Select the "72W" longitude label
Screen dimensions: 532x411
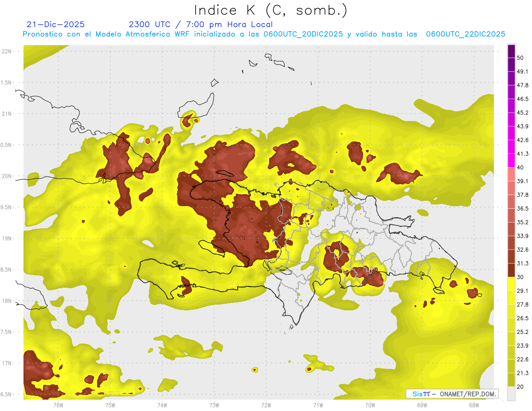266,405
